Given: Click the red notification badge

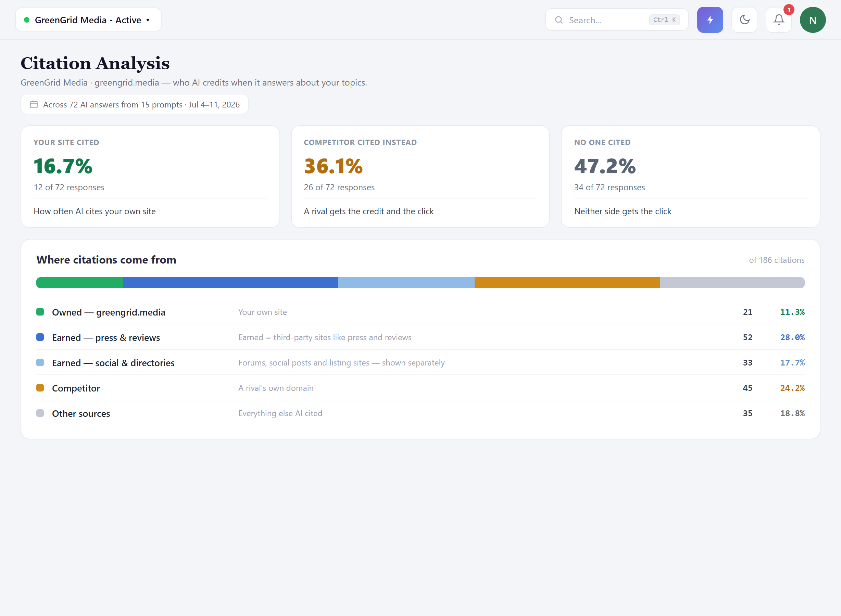Looking at the screenshot, I should tap(788, 10).
